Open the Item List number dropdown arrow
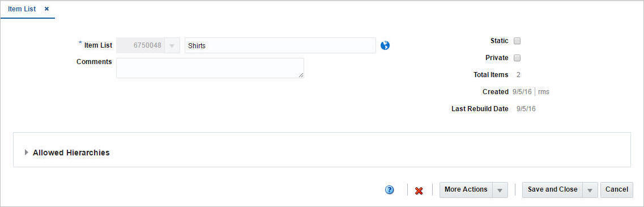Screen dimensions: 644x207 (172, 46)
